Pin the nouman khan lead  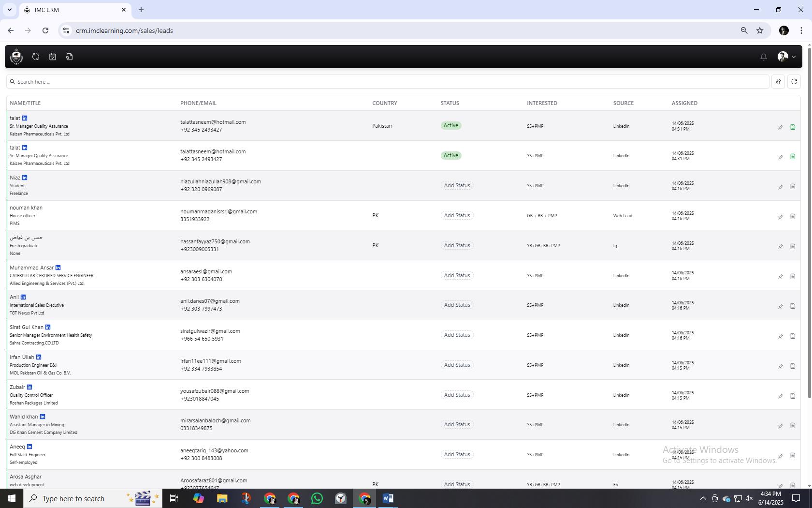coord(780,217)
